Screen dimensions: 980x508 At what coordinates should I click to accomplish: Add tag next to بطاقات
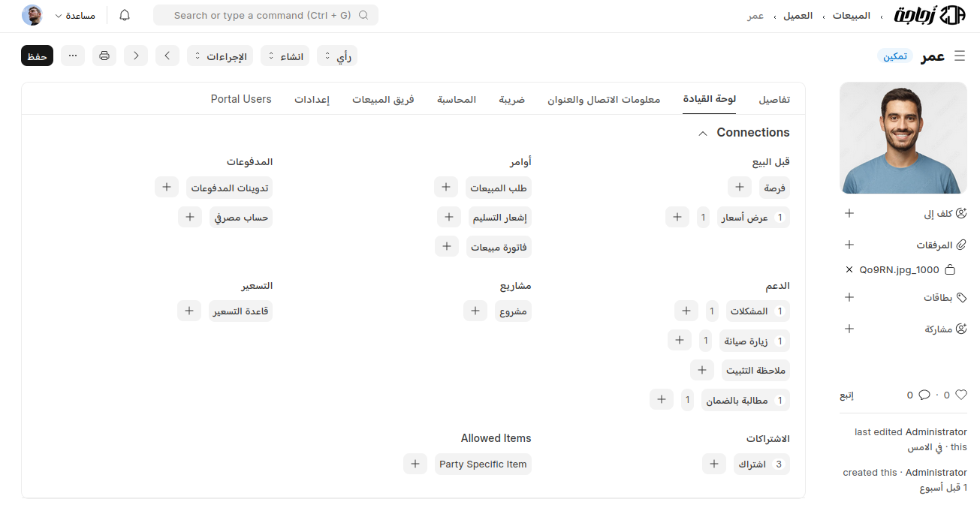pos(849,297)
